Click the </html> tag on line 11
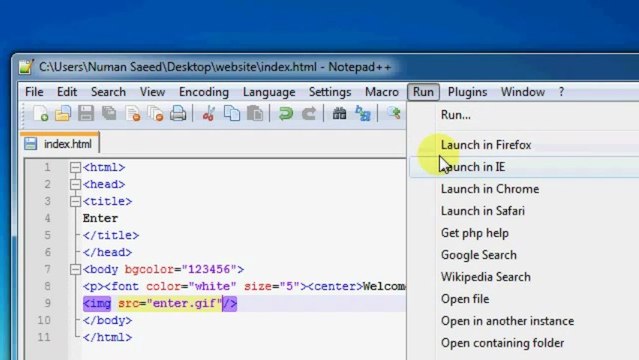This screenshot has width=639, height=360. pos(108,338)
